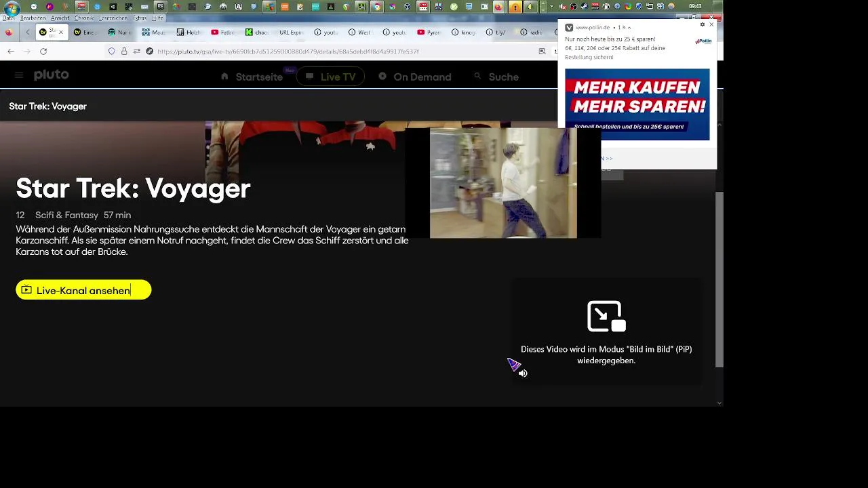Click the Firefox taskbar icon
Screen dimensions: 868x488
click(x=498, y=7)
